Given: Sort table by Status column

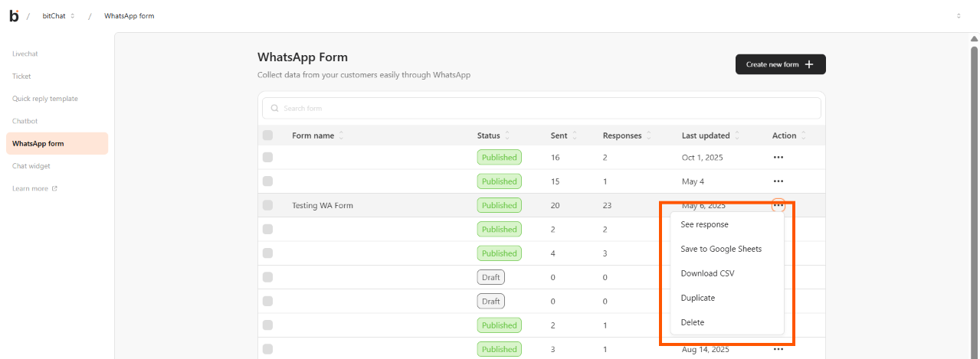Looking at the screenshot, I should (x=507, y=135).
